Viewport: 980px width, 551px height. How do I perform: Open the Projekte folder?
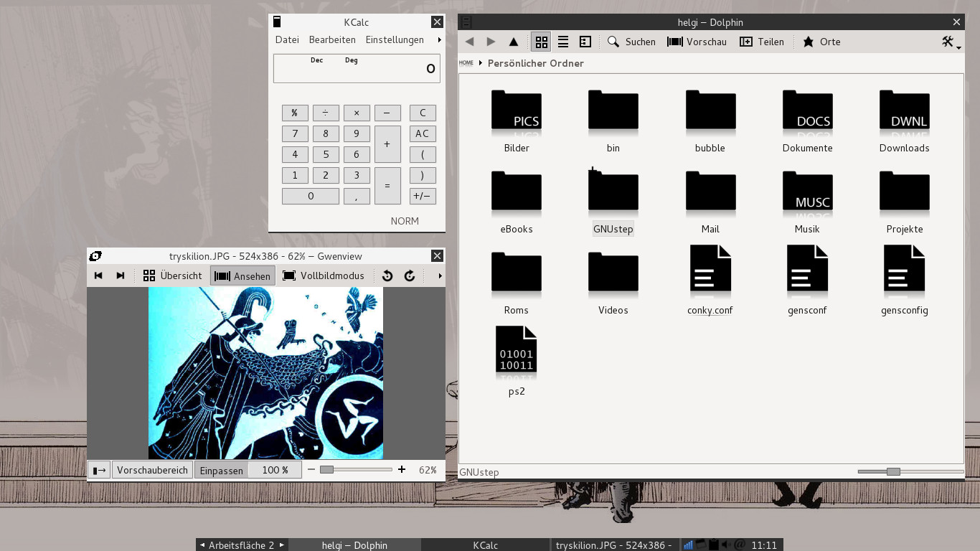[x=904, y=202]
